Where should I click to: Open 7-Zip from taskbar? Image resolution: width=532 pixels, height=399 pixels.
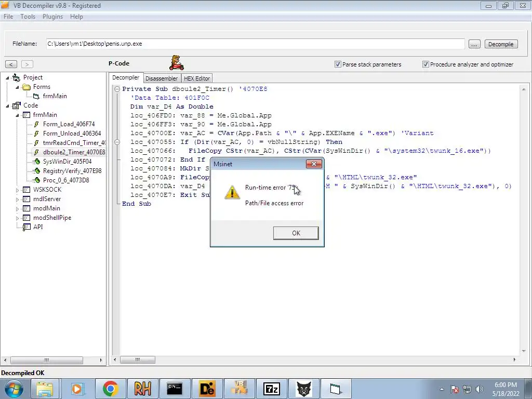271,389
